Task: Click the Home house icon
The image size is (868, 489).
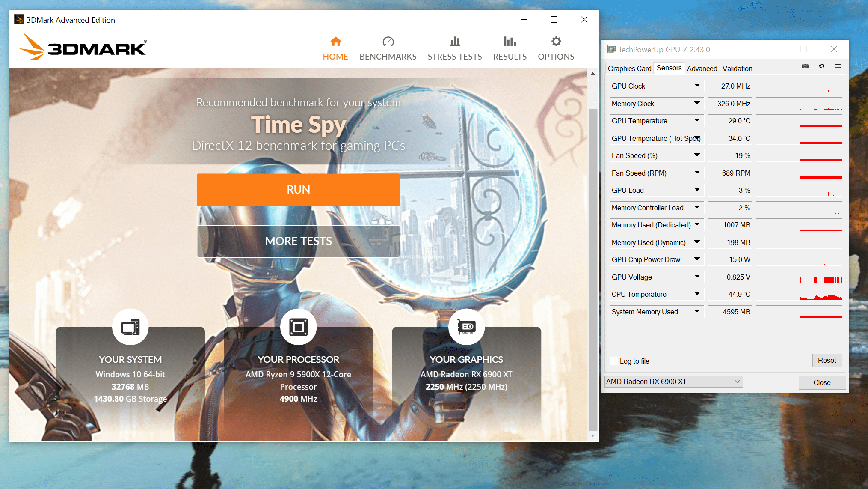Action: pos(336,42)
